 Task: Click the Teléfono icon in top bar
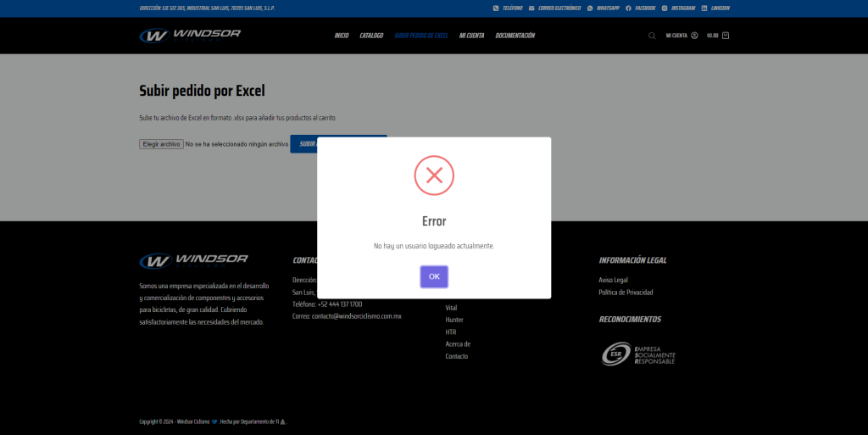[496, 8]
